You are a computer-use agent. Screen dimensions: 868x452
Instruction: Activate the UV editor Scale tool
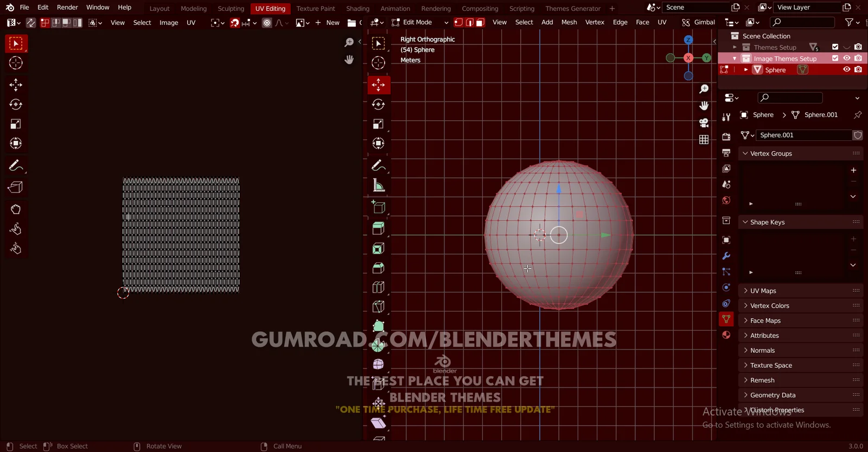[16, 124]
